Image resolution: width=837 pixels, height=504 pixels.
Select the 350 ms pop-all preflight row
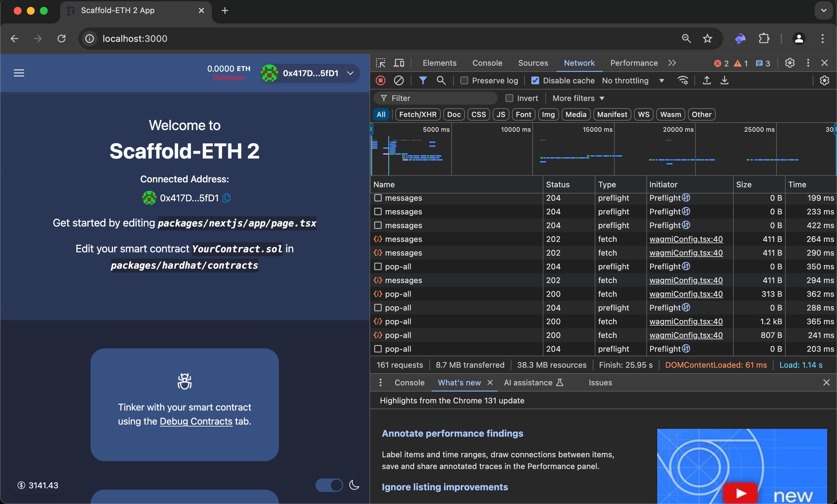click(x=603, y=267)
